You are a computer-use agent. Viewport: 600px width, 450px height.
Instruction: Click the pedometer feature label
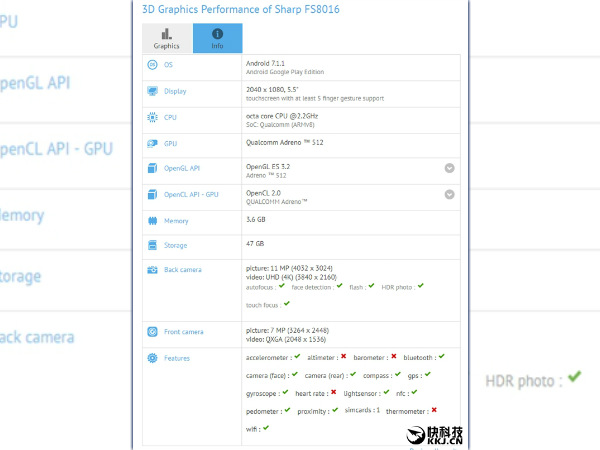coord(262,412)
